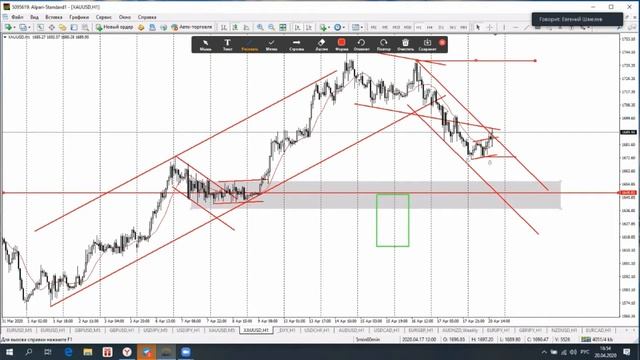Select the M30 timeframe button
Image resolution: width=640 pixels, height=360 pixels.
tap(407, 27)
